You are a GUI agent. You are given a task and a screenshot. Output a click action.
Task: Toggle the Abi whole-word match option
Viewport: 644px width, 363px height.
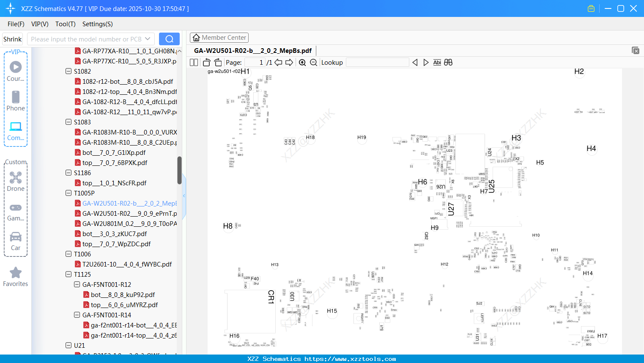point(437,62)
